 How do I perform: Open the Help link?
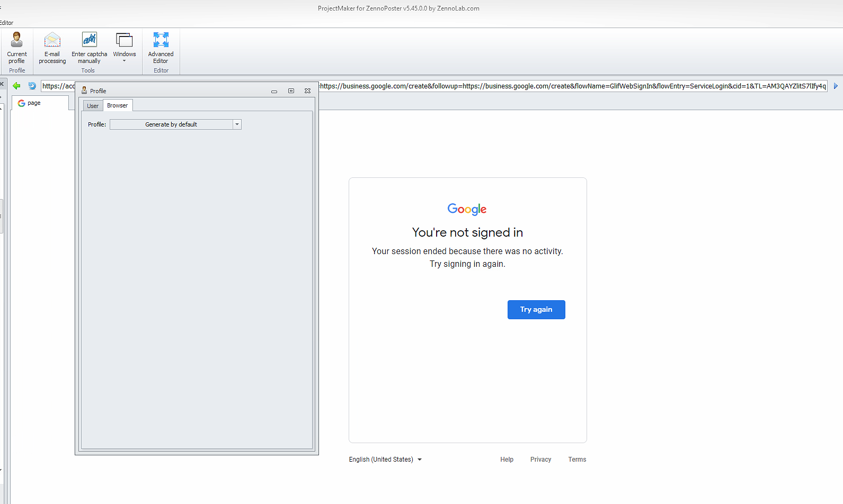point(507,460)
